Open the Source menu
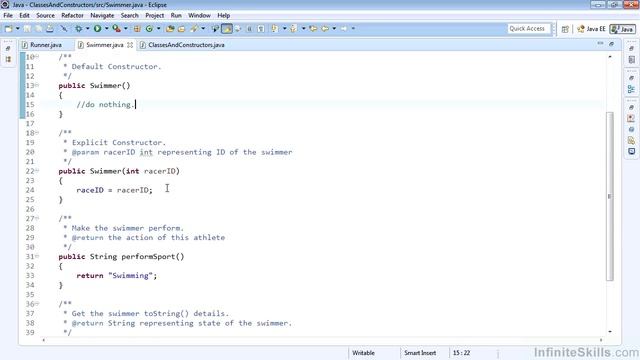 (45, 16)
